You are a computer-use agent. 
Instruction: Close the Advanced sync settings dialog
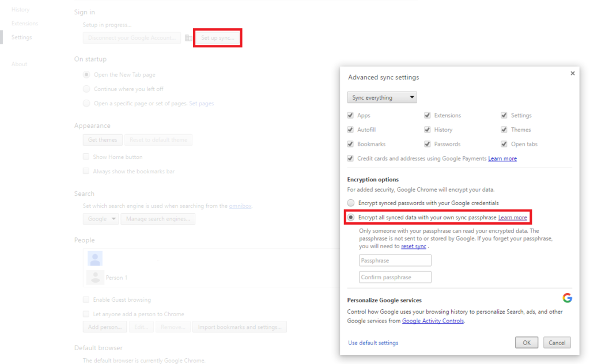pyautogui.click(x=572, y=73)
